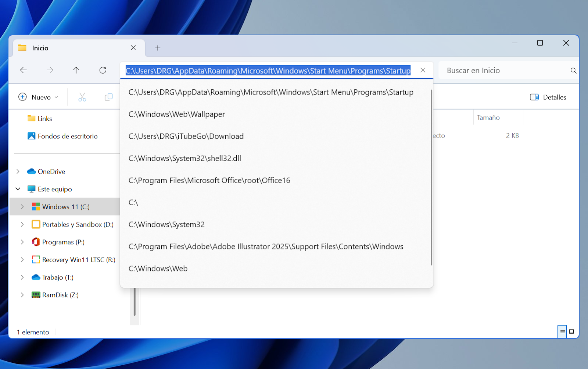The height and width of the screenshot is (369, 588).
Task: Switch to large thumbnails view icon
Action: click(x=571, y=331)
